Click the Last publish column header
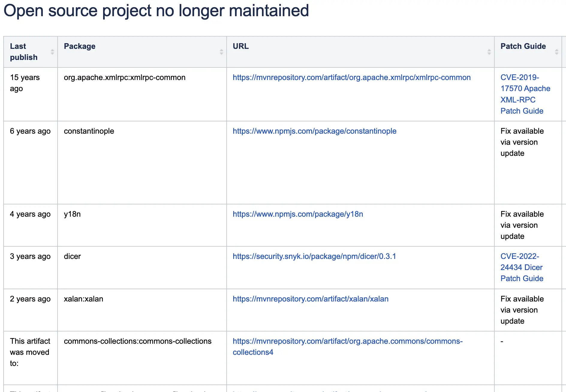The image size is (566, 392). [31, 52]
